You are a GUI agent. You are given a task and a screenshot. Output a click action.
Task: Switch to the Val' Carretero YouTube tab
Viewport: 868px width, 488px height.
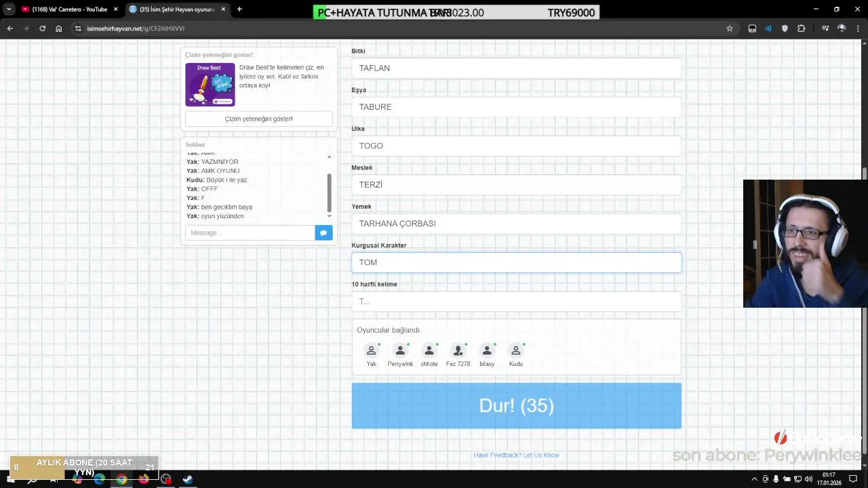(69, 9)
